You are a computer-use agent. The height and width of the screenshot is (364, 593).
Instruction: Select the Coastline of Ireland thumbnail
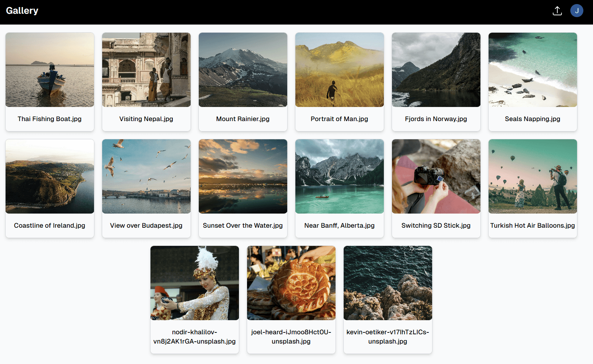click(50, 176)
